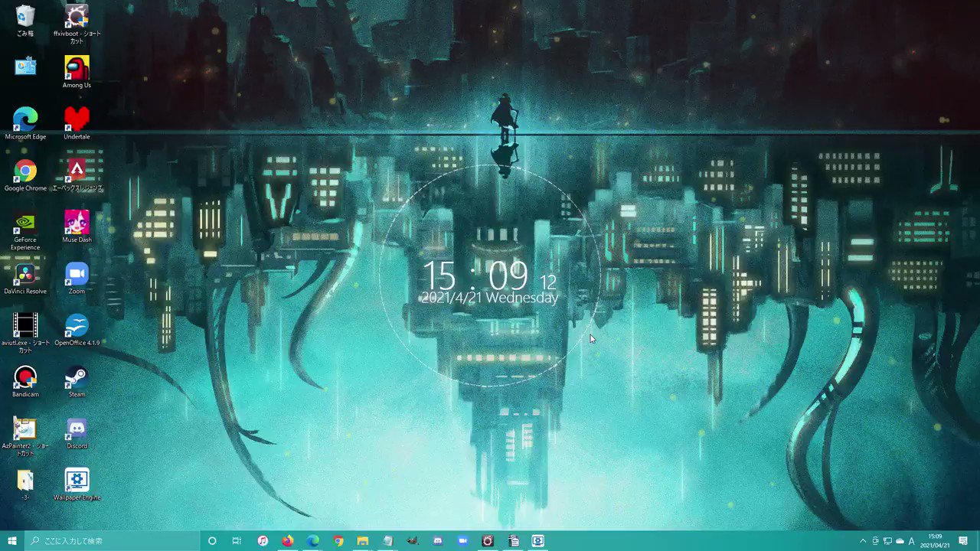The width and height of the screenshot is (980, 551).
Task: Select the Zoom desktop shortcut
Action: [77, 278]
